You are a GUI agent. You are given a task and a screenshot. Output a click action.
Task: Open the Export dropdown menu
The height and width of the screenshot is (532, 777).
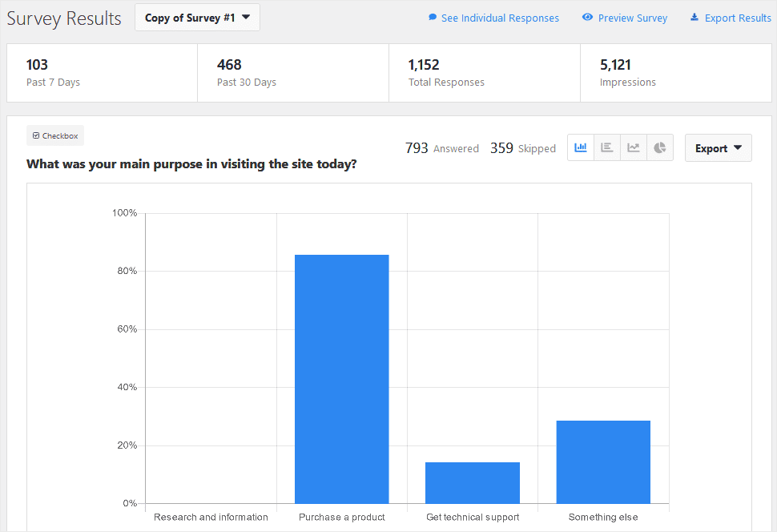coord(717,147)
